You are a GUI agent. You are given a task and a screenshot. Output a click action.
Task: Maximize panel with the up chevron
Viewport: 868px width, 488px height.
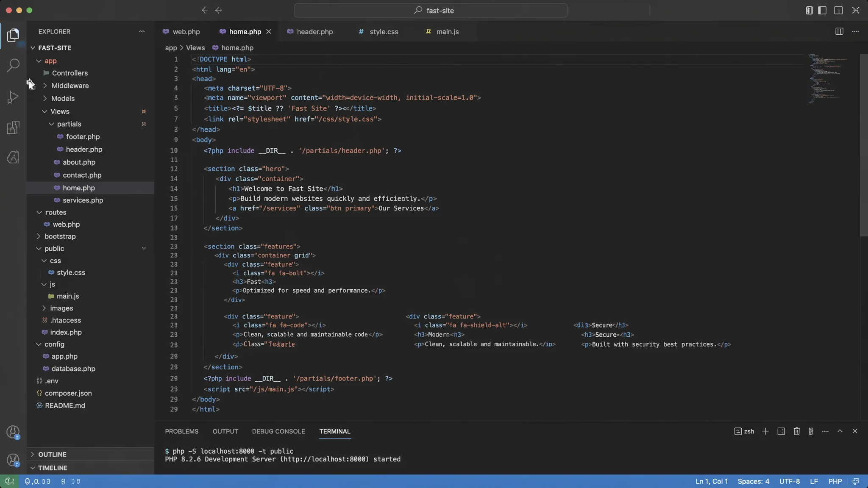[x=840, y=431]
